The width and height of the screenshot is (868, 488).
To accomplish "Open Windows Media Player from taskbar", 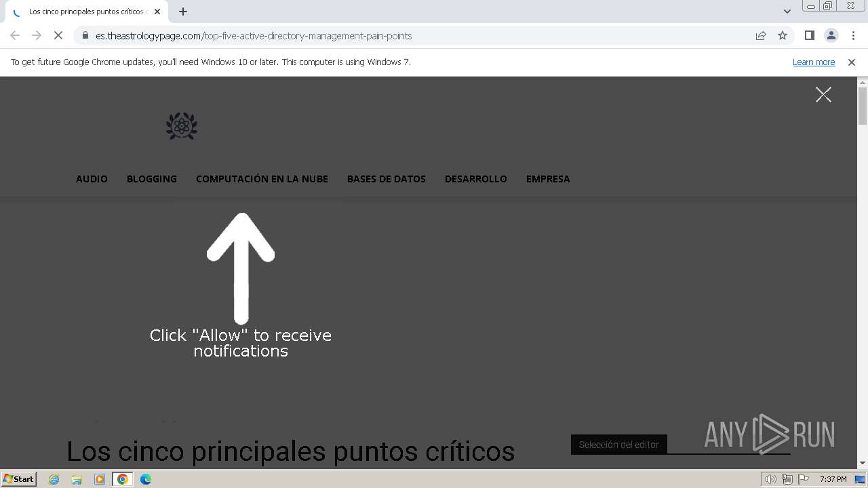I will point(100,479).
